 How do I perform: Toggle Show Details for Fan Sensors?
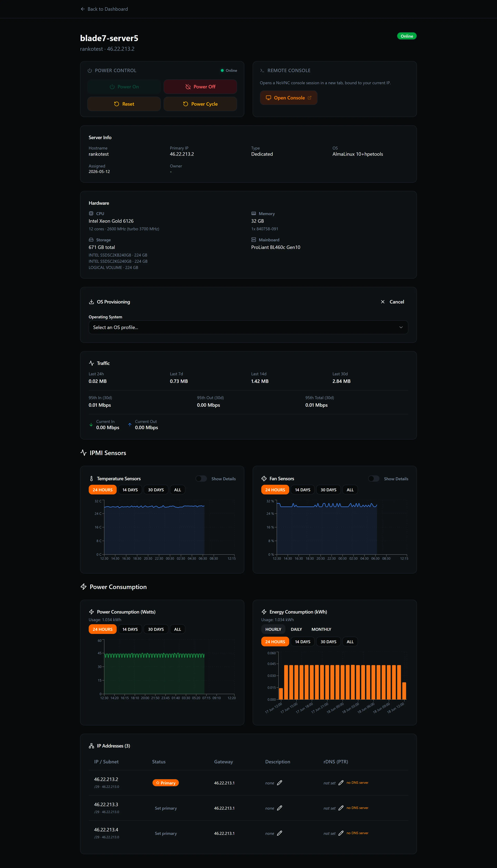click(x=374, y=479)
